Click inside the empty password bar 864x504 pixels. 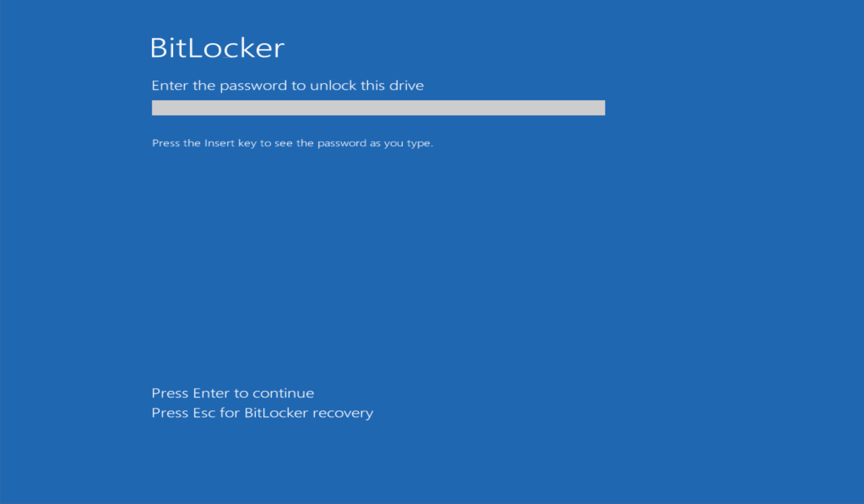click(x=378, y=108)
